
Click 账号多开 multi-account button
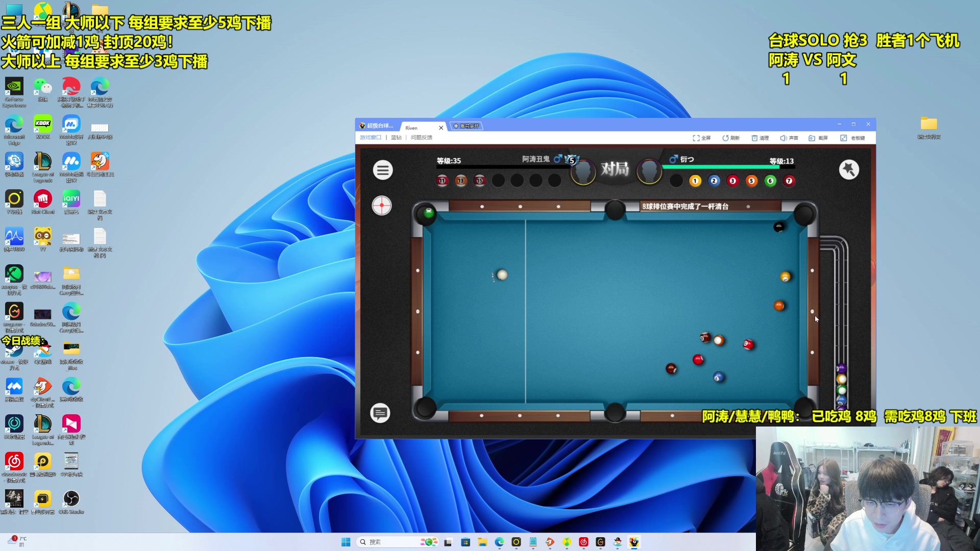466,126
